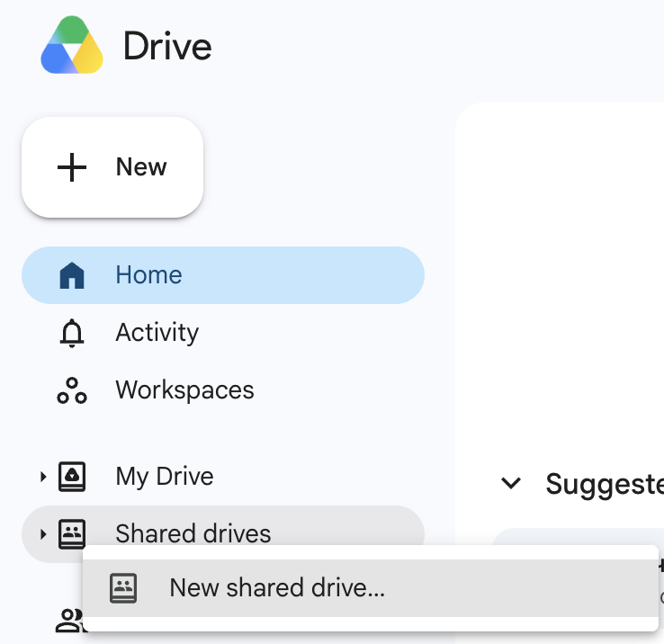664x644 pixels.
Task: Click the Shared with me people icon
Action: [x=68, y=621]
